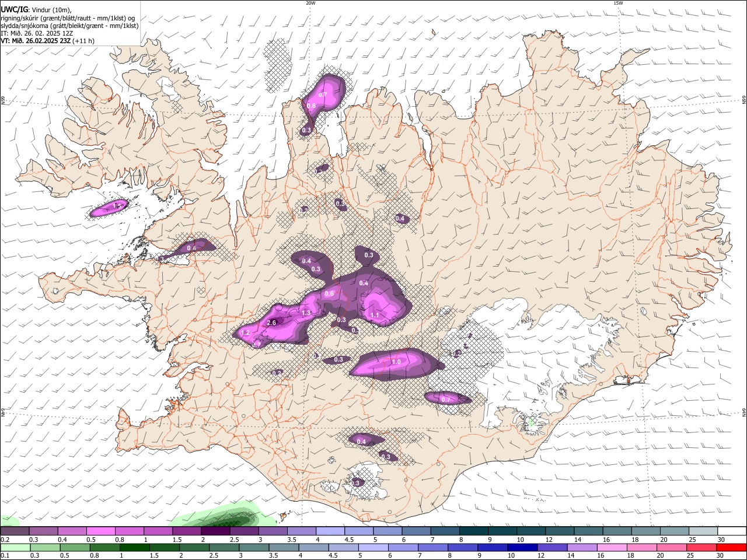Click the 'IT: Mið. 26. 02. 2025 12Z' line
Screen dimensions: 747x560
(37, 33)
